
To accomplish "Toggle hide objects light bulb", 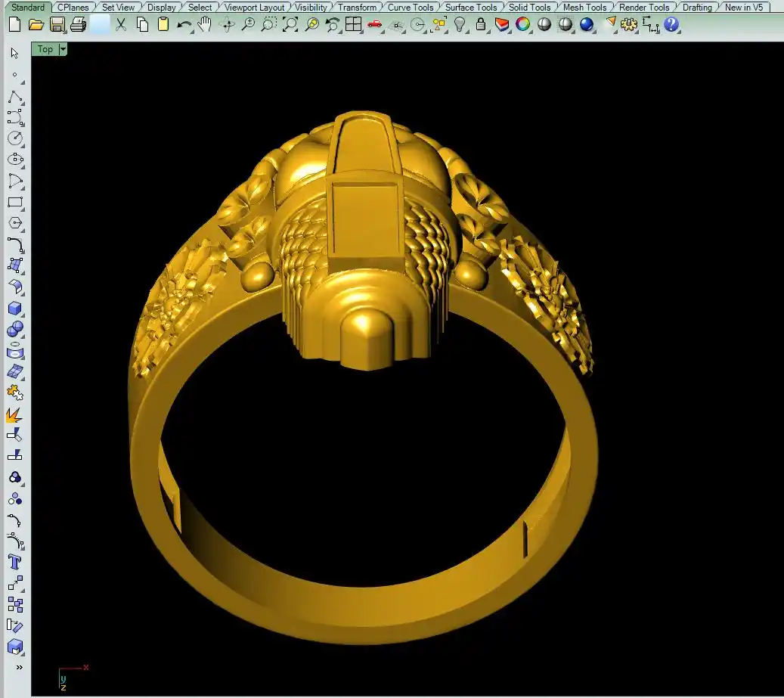I will click(x=460, y=24).
